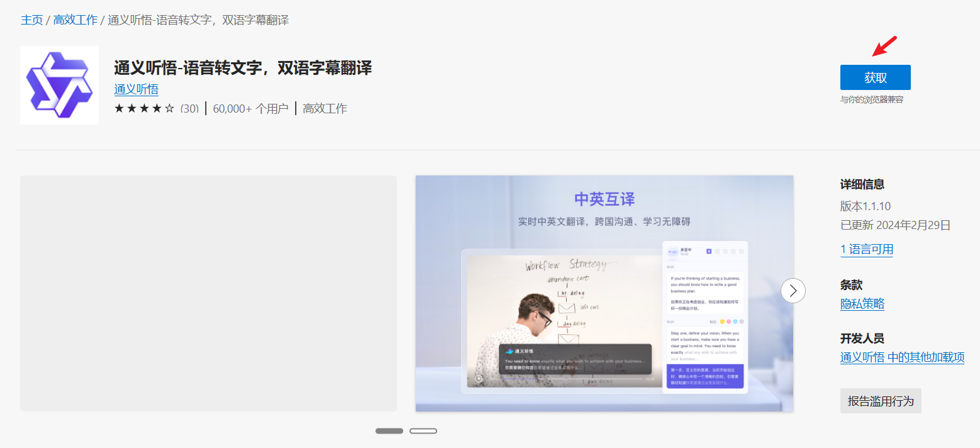
Task: Click the 已更新 2024年2月29日 text
Action: [896, 225]
